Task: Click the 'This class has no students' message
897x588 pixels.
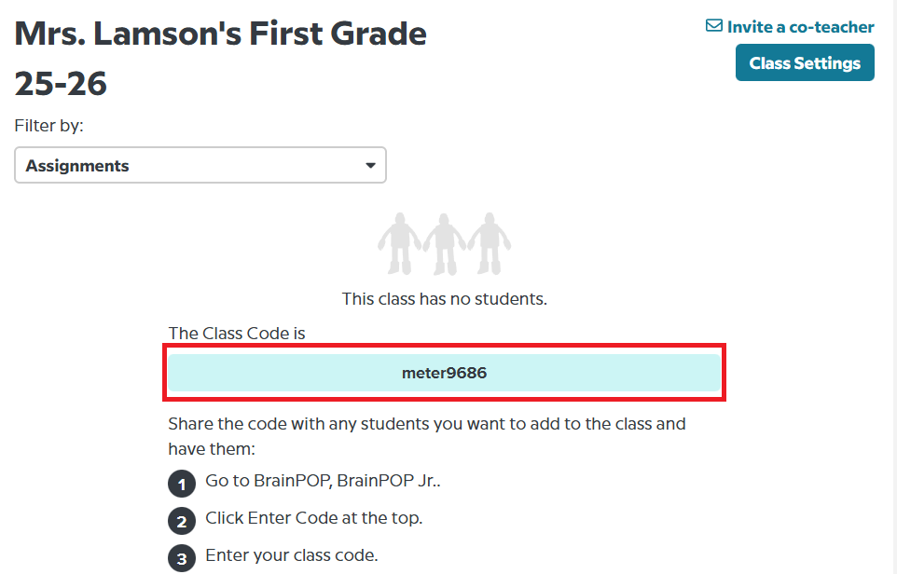Action: point(444,299)
